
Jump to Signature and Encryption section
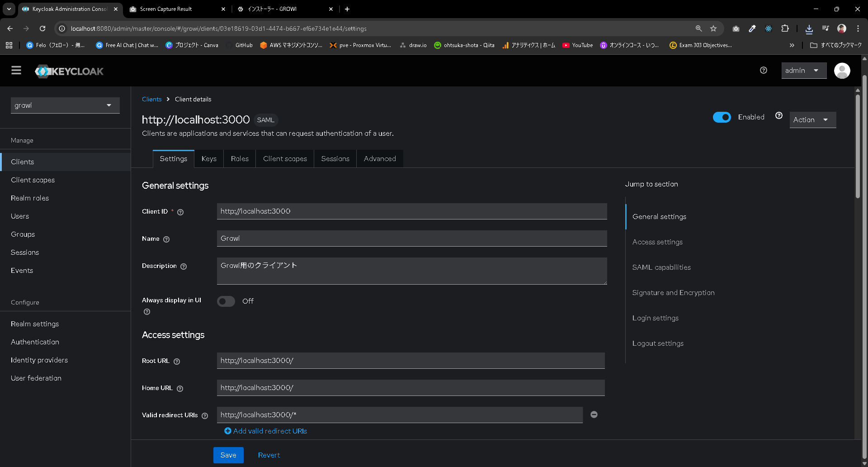click(674, 293)
